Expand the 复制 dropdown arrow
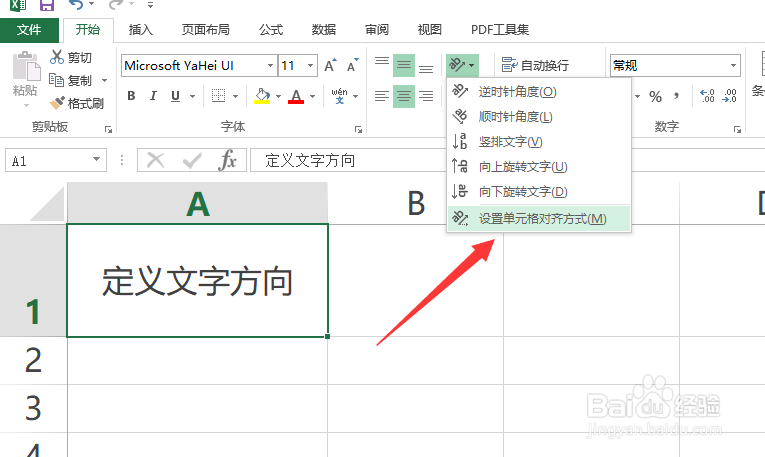The width and height of the screenshot is (765, 457). coord(104,80)
